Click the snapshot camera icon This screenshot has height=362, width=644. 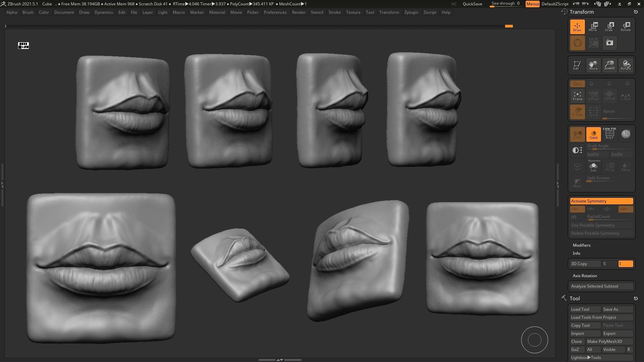pos(609,43)
